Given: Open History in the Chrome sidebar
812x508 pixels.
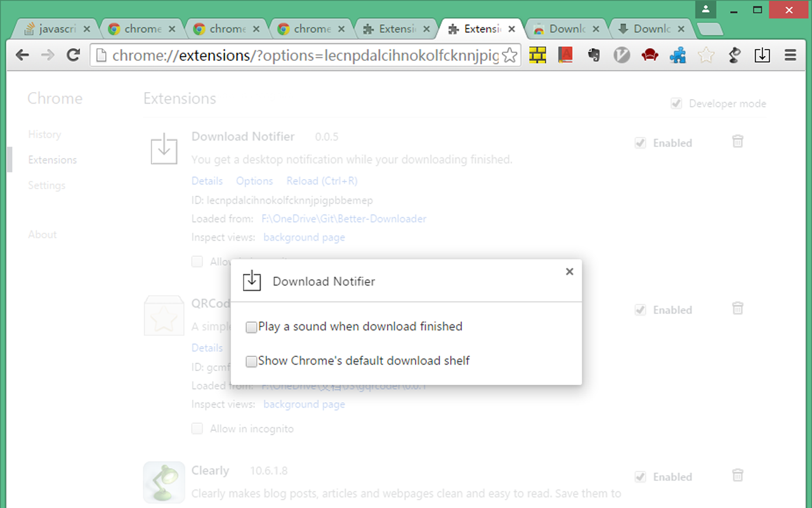Looking at the screenshot, I should pos(44,135).
